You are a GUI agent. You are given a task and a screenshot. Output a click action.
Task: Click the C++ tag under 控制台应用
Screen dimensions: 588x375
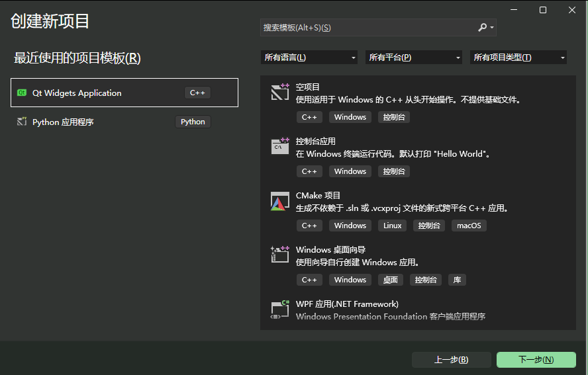(x=309, y=171)
